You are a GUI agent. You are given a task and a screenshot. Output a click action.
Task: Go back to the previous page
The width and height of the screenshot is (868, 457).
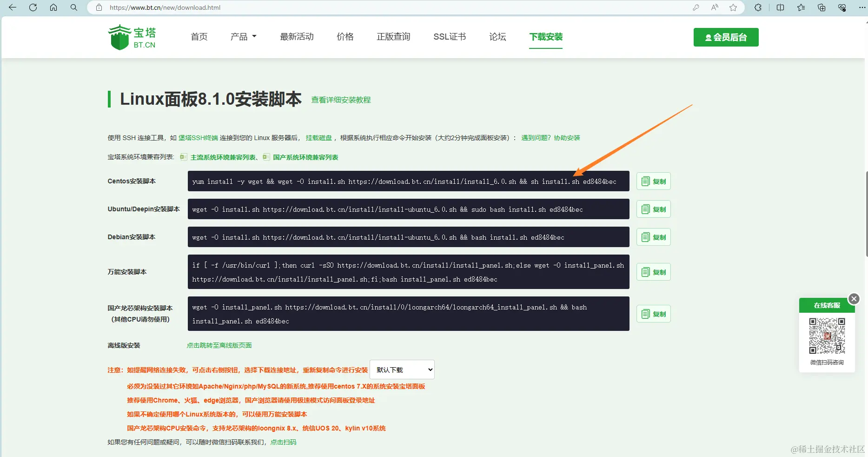point(13,7)
